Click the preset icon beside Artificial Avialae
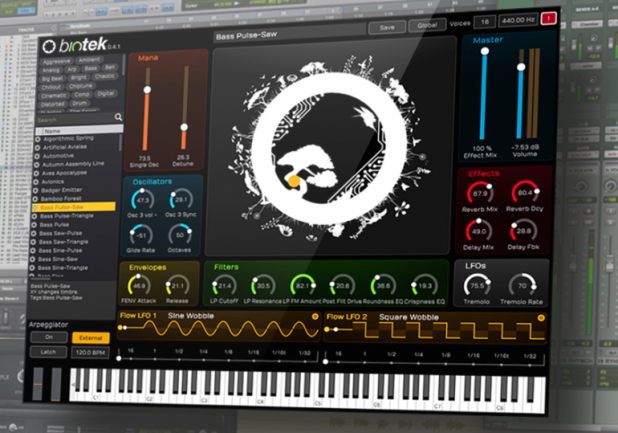The width and height of the screenshot is (618, 433). [37, 148]
